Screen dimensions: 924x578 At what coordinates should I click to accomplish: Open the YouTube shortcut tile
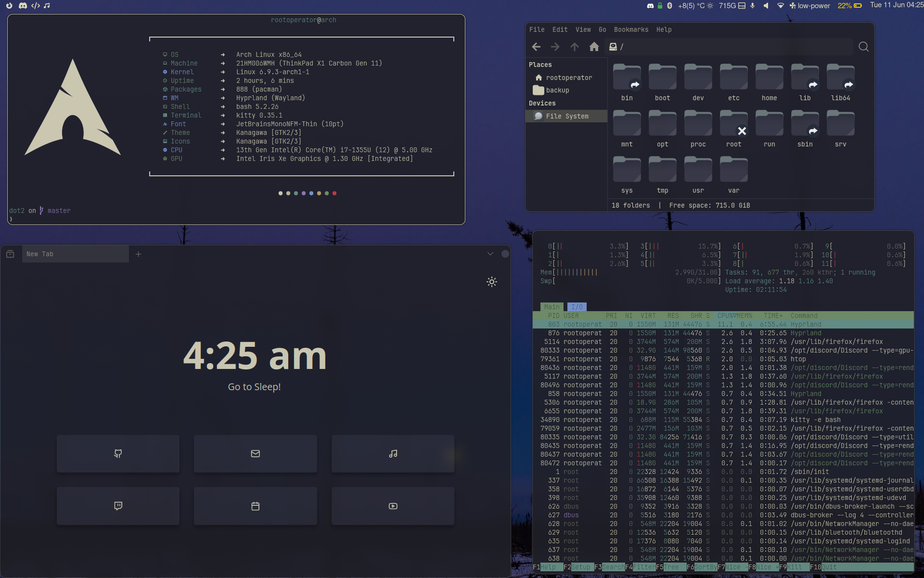coord(393,506)
